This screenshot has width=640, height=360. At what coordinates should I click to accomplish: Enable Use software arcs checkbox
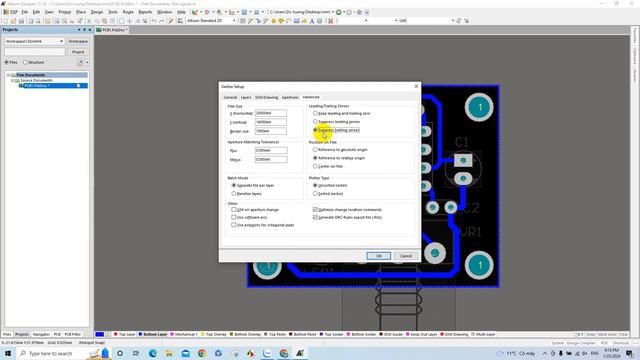234,217
